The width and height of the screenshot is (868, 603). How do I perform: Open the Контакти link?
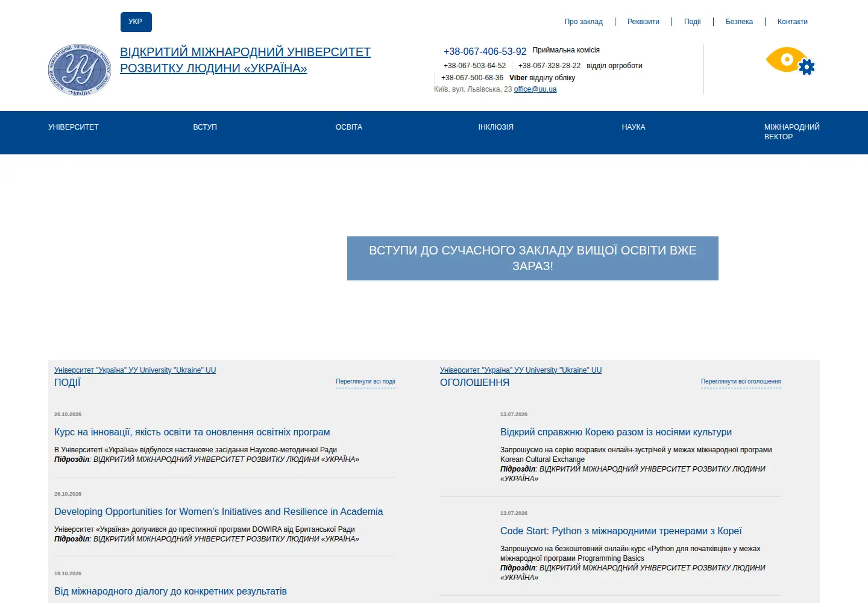click(x=792, y=22)
